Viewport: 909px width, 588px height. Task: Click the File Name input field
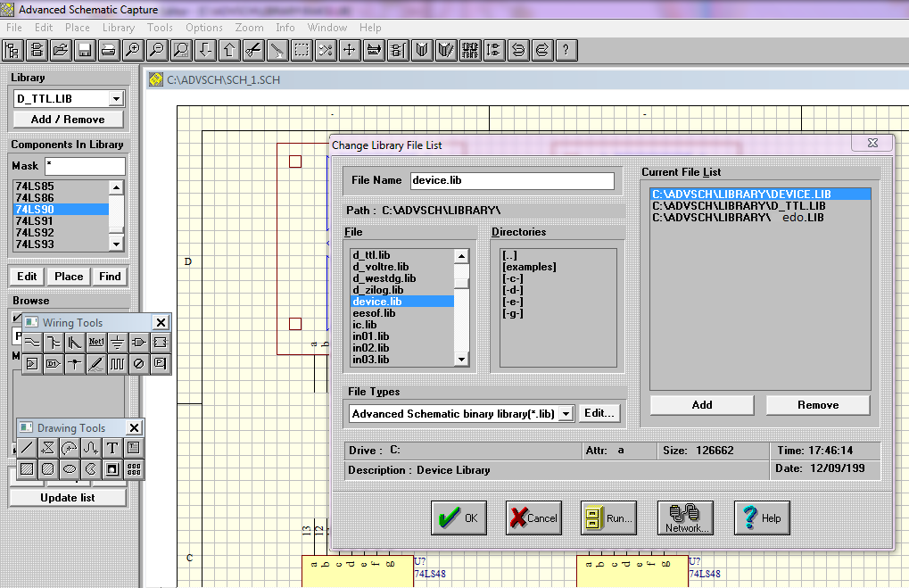pos(512,180)
